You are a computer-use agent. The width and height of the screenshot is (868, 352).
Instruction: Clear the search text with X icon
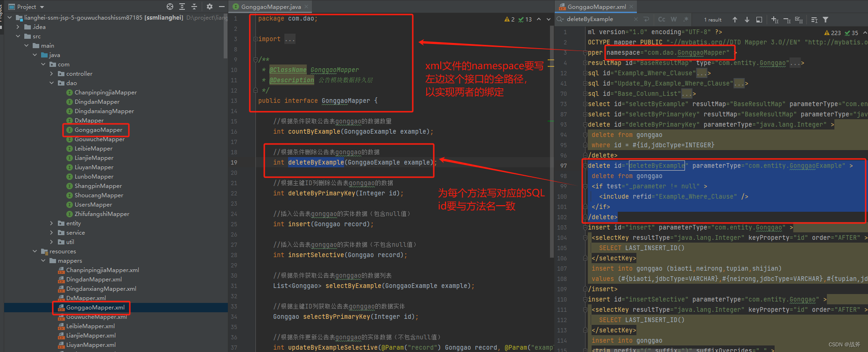636,19
